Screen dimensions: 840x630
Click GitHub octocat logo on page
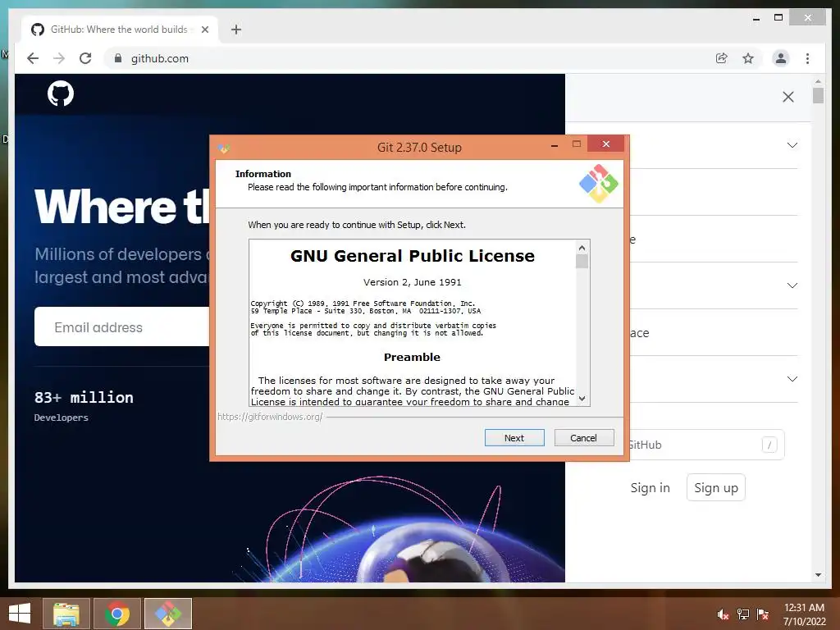pyautogui.click(x=61, y=94)
